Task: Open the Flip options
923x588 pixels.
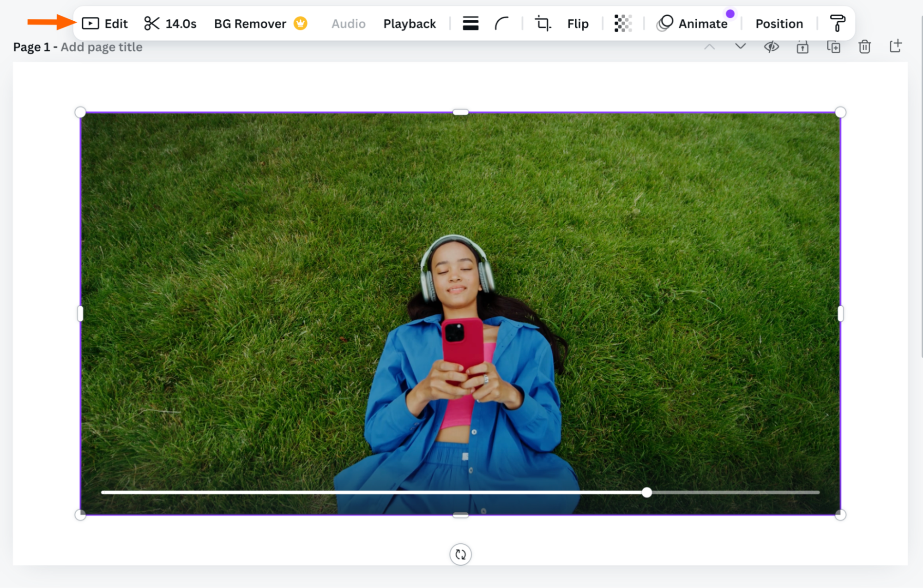Action: [578, 24]
